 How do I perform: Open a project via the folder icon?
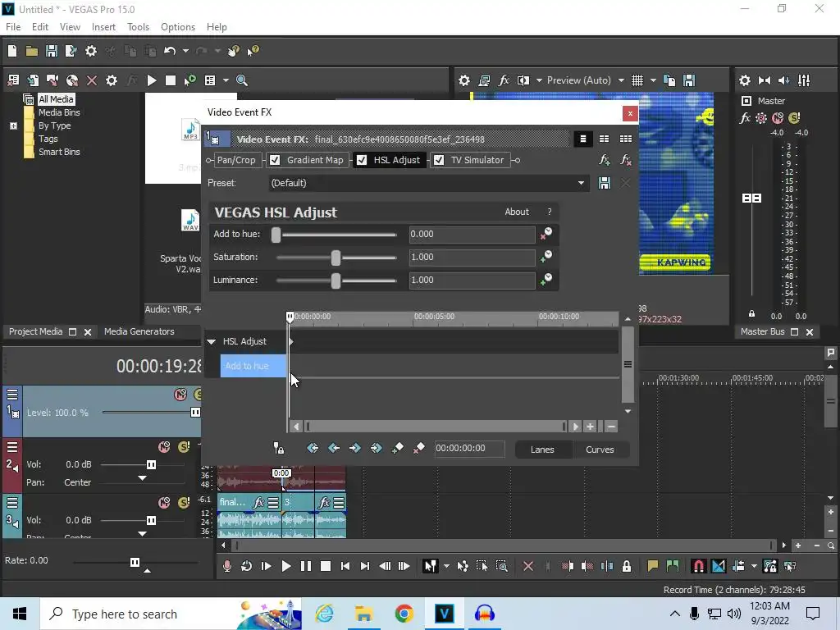coord(32,51)
